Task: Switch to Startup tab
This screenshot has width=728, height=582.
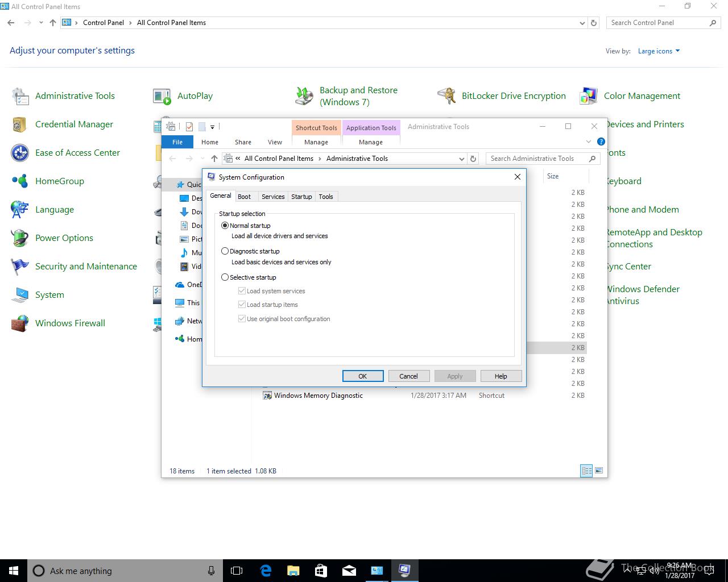Action: click(x=301, y=197)
